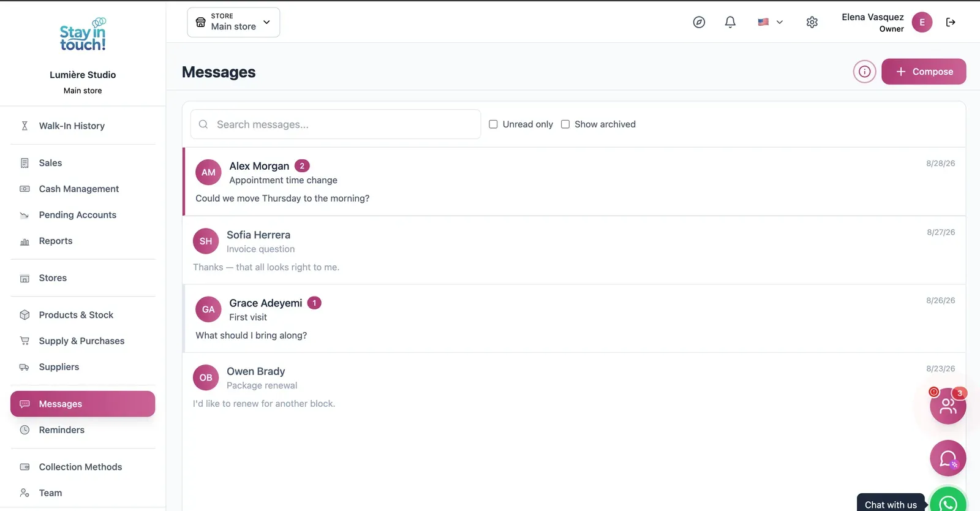The height and width of the screenshot is (511, 980).
Task: Open Sales from the sidebar
Action: [83, 163]
